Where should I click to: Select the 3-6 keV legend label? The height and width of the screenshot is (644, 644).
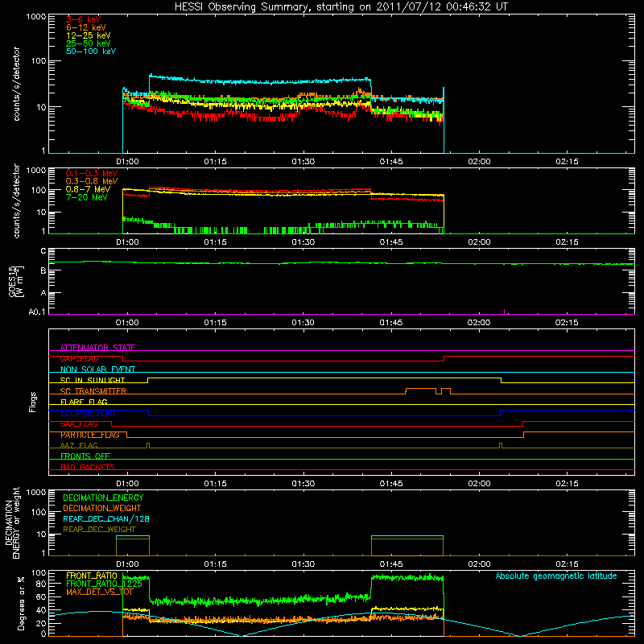pos(84,19)
